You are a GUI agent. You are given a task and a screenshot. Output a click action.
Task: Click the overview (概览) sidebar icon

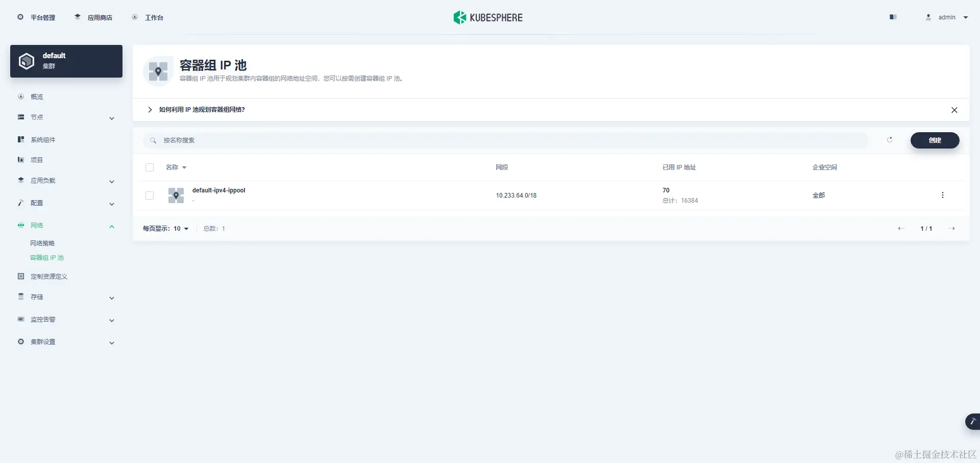pyautogui.click(x=21, y=96)
